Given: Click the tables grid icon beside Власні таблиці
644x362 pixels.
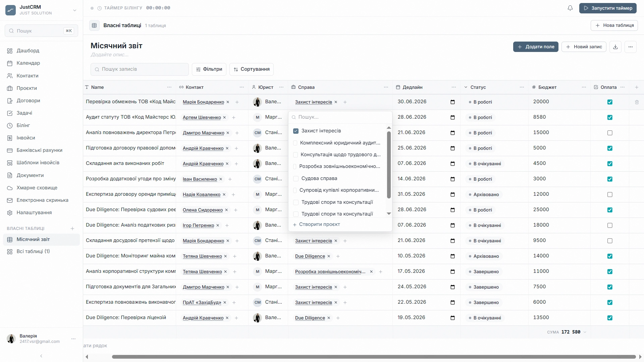Looking at the screenshot, I should tap(94, 25).
